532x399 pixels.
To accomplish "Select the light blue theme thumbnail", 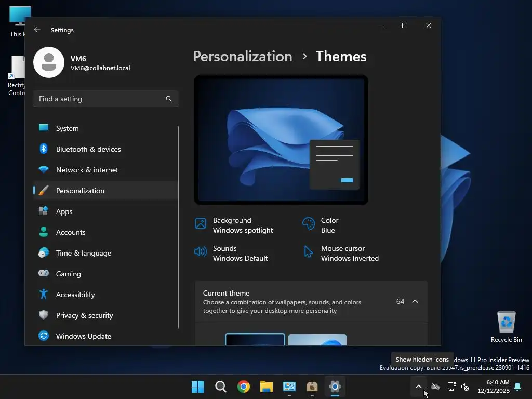I will coord(317,340).
